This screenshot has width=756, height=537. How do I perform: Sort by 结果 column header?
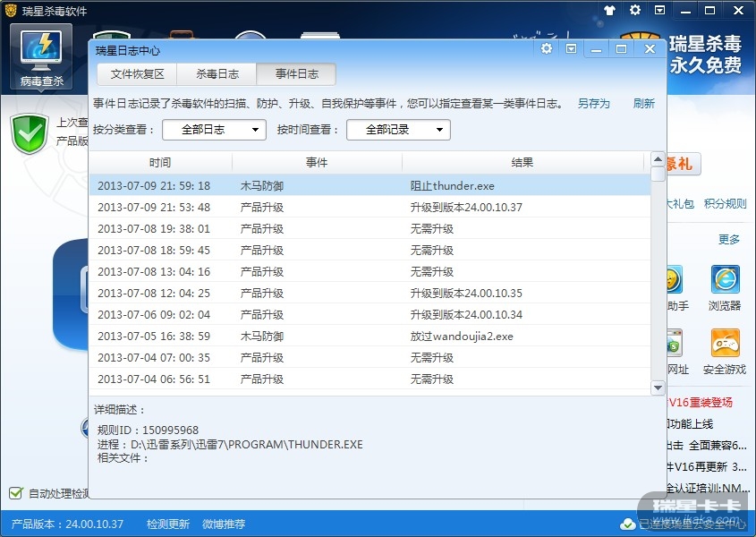pos(522,163)
